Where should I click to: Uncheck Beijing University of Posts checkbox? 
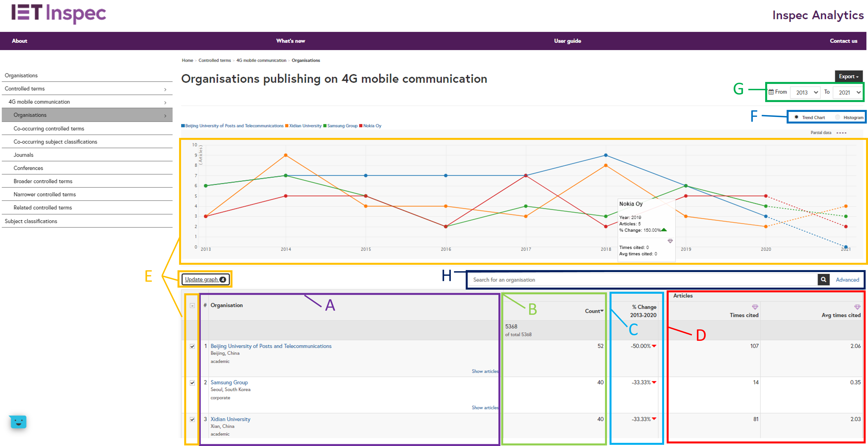pos(192,346)
